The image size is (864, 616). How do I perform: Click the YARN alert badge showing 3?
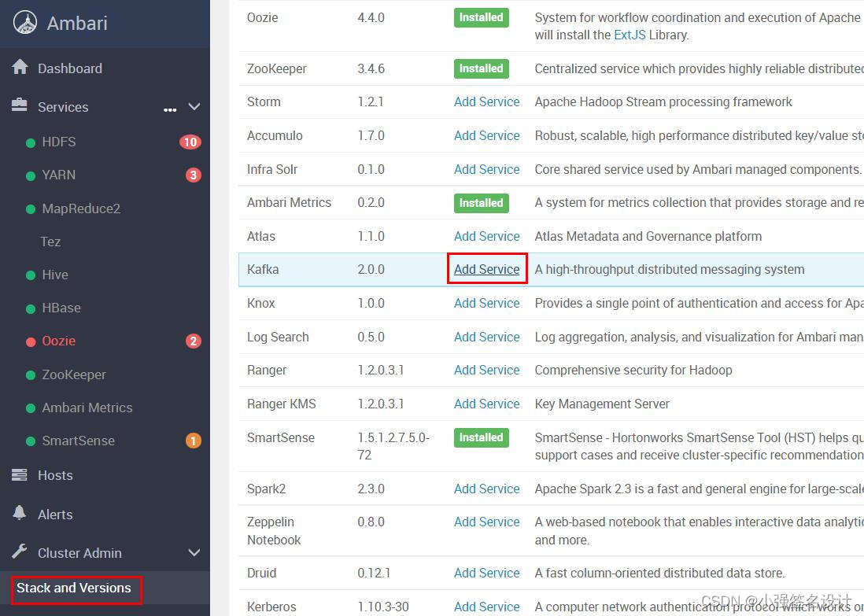pos(193,175)
